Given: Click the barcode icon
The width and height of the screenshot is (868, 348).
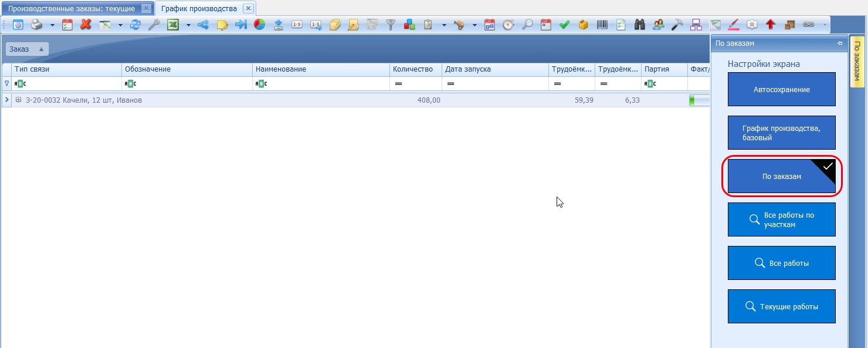Looking at the screenshot, I should point(602,25).
